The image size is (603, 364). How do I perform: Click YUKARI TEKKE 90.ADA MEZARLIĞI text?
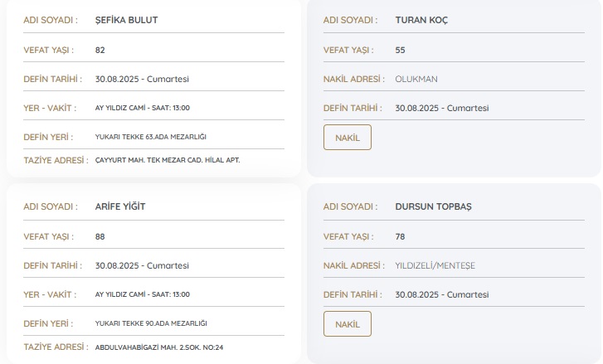[151, 323]
